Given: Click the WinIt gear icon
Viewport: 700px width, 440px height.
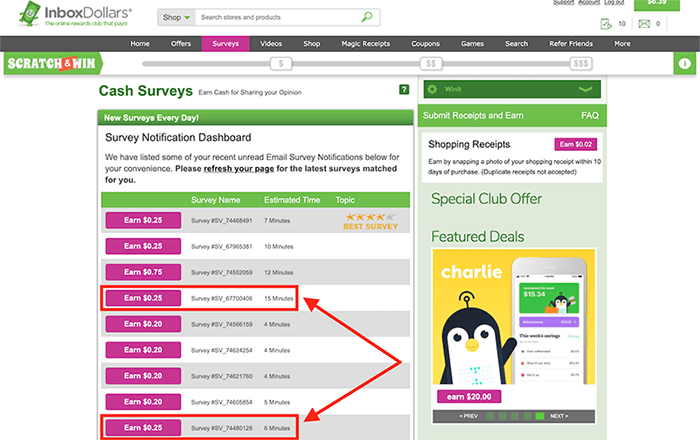Looking at the screenshot, I should coord(431,89).
